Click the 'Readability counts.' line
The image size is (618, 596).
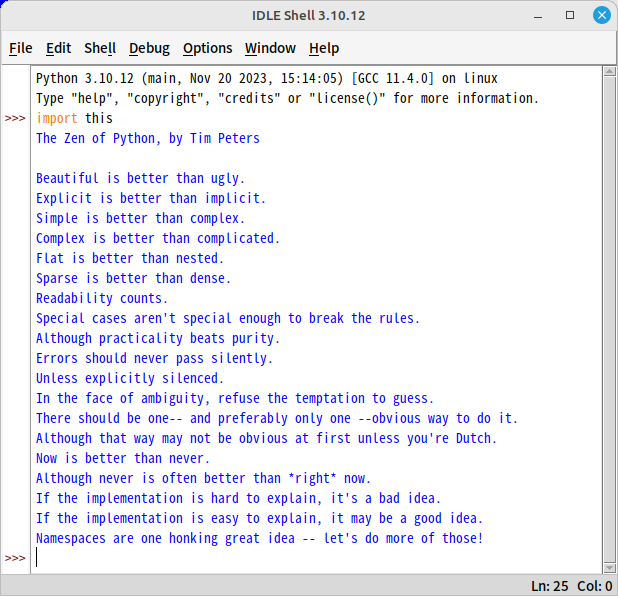coord(102,298)
